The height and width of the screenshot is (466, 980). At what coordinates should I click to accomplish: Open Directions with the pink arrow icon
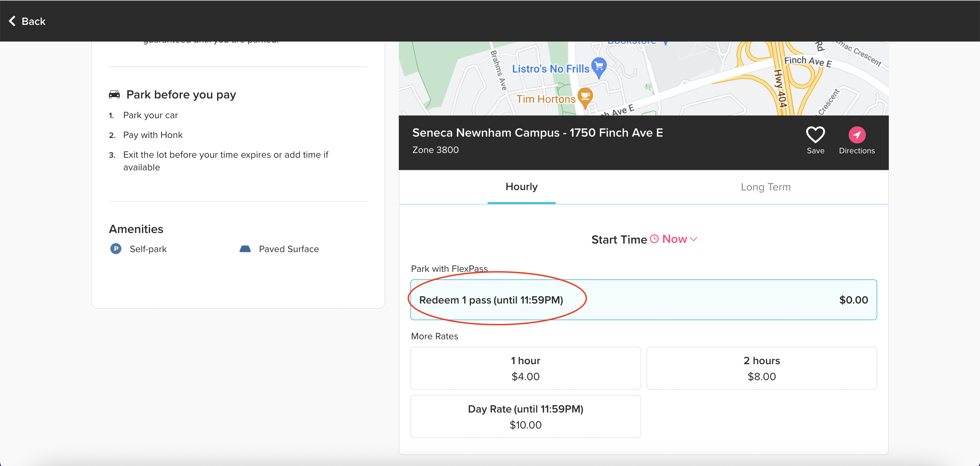pyautogui.click(x=857, y=135)
